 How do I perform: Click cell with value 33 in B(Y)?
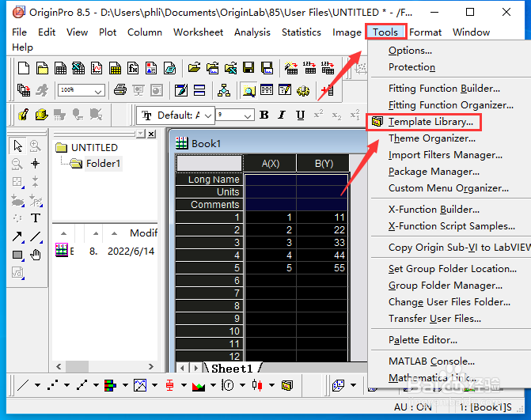(323, 243)
